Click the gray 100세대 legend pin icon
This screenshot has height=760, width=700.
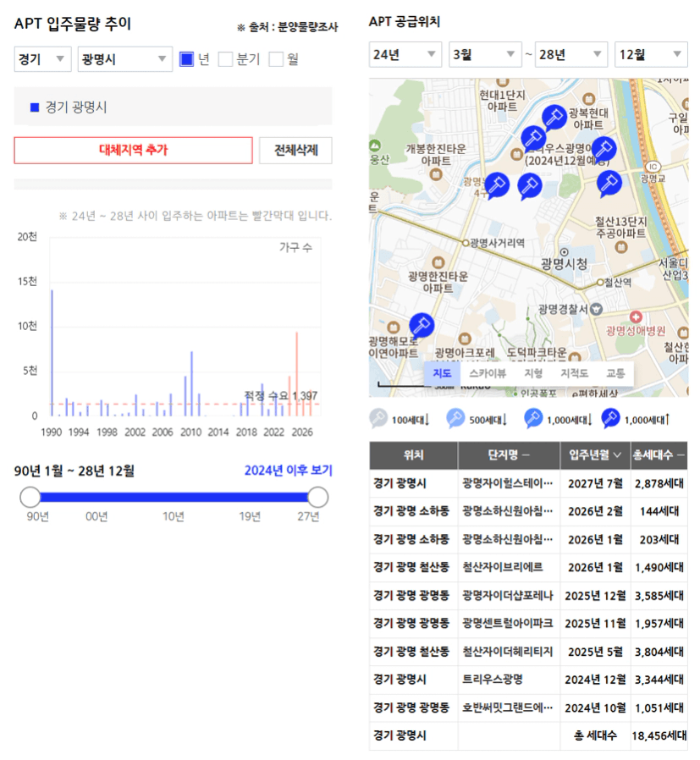(378, 418)
